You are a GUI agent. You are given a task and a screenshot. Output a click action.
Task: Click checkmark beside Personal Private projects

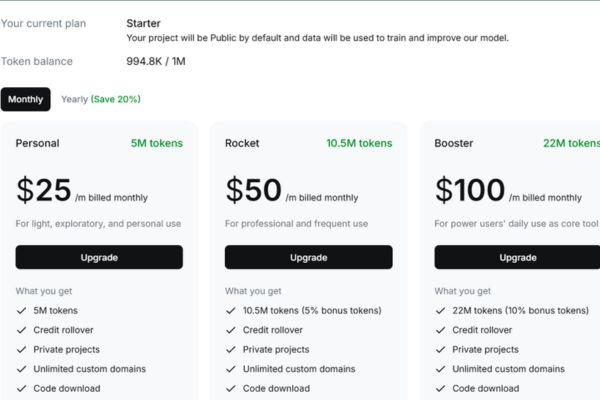point(22,350)
